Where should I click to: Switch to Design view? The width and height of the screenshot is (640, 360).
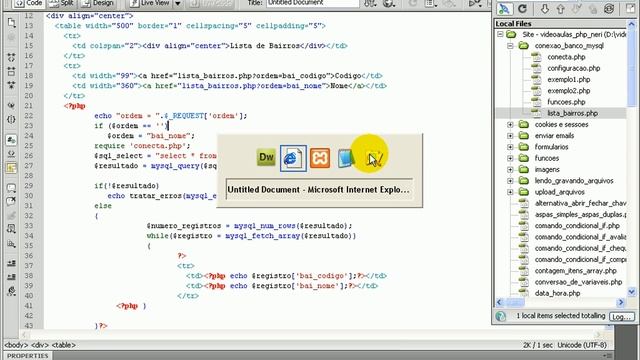[x=97, y=3]
